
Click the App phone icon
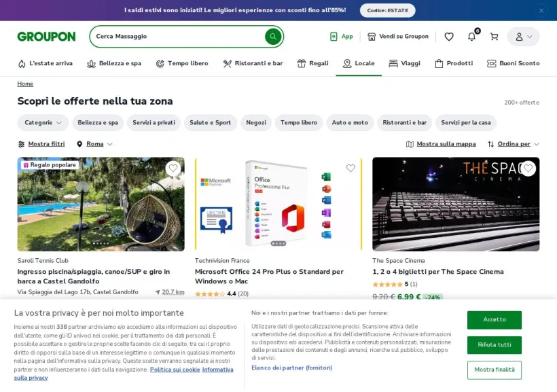coord(334,37)
